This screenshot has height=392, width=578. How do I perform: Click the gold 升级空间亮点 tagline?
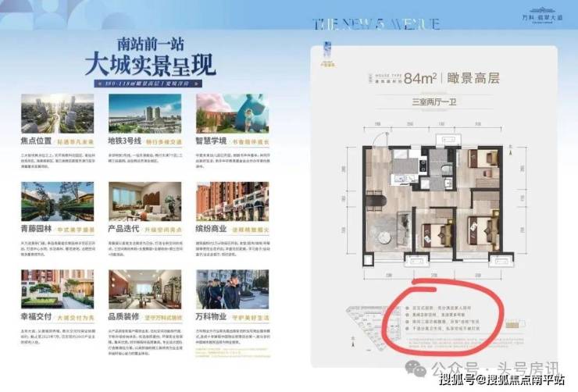point(164,230)
